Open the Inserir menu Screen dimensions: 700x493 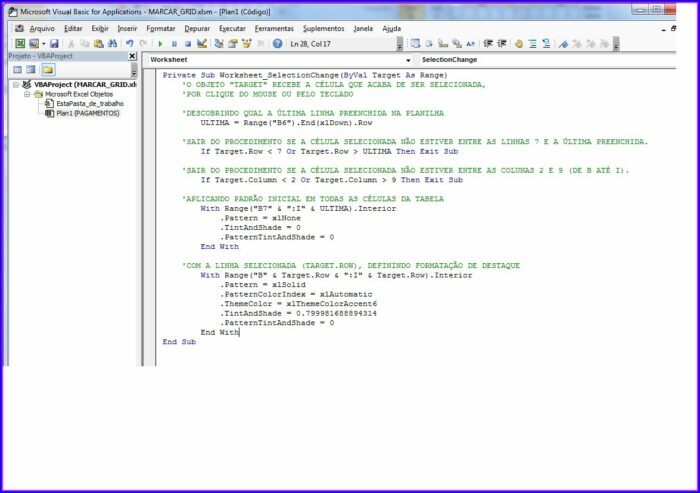point(127,29)
